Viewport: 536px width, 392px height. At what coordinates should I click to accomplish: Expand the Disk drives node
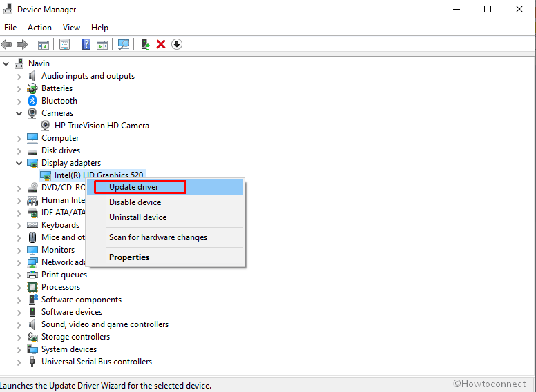coord(19,151)
